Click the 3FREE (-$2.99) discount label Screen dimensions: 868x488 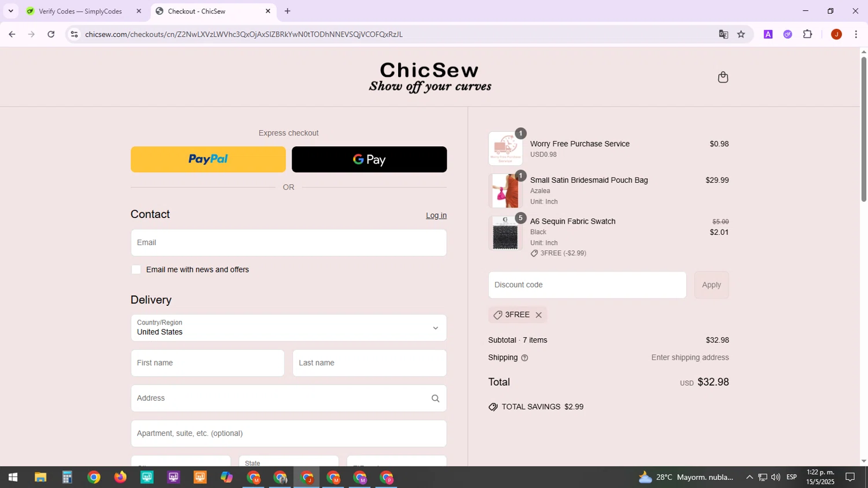558,253
